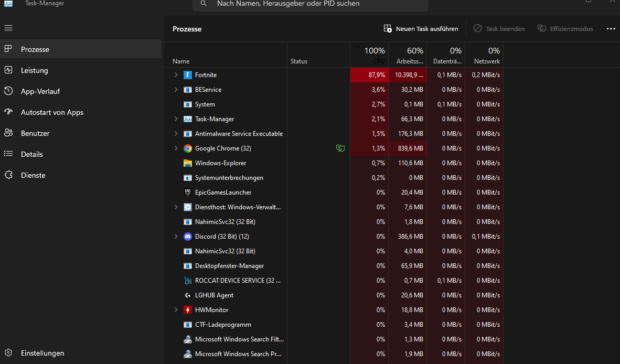The image size is (620, 364).
Task: Open Einstellungen at the bottom
Action: coord(81,353)
